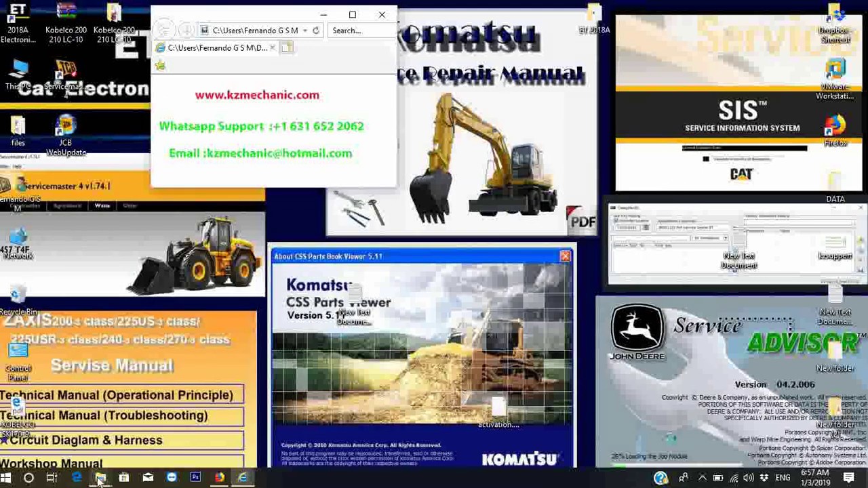The image size is (868, 488).
Task: Click the Get Help tray icon
Action: coord(660,479)
